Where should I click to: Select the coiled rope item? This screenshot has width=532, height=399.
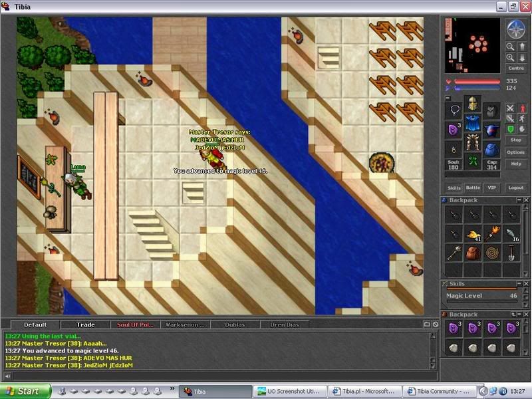[492, 253]
